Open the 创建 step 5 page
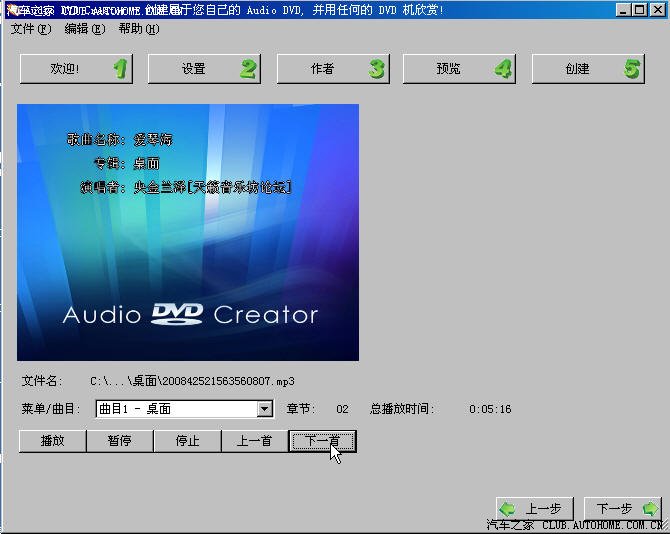This screenshot has width=670, height=534. pyautogui.click(x=588, y=69)
